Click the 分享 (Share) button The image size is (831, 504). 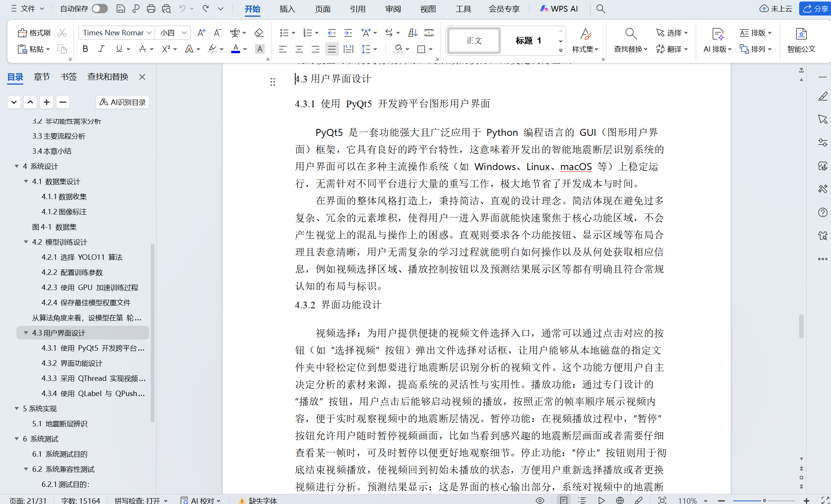(x=815, y=9)
